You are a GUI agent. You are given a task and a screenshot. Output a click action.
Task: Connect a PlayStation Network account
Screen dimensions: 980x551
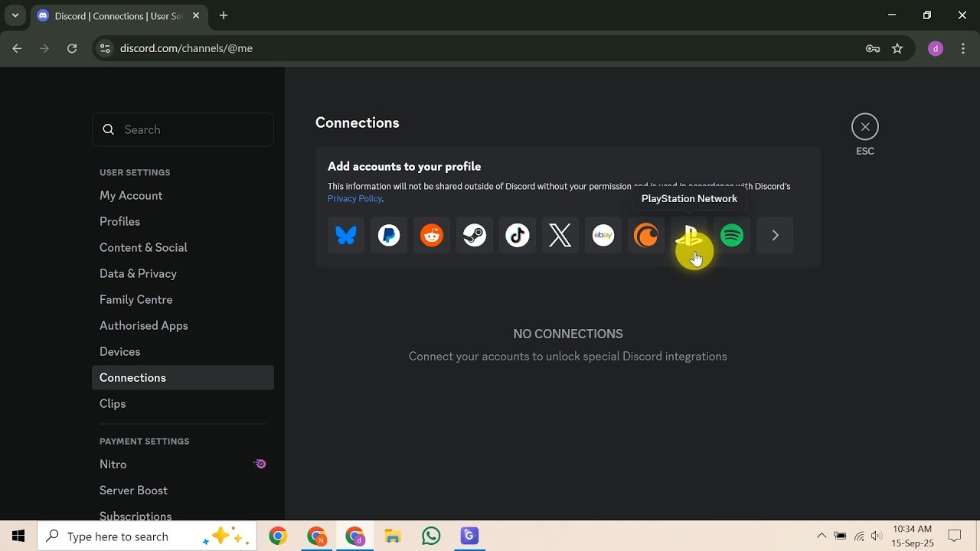click(689, 236)
